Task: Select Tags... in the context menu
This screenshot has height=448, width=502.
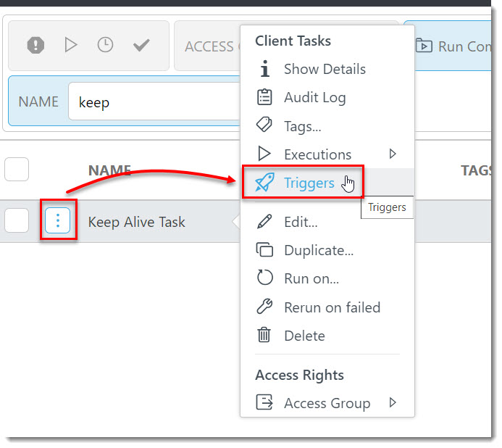Action: coord(327,126)
